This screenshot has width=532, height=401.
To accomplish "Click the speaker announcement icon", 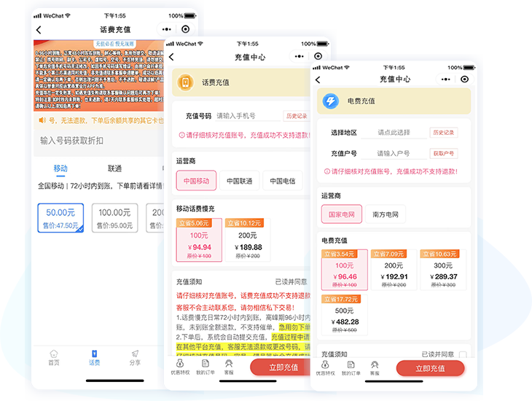I will (x=42, y=120).
